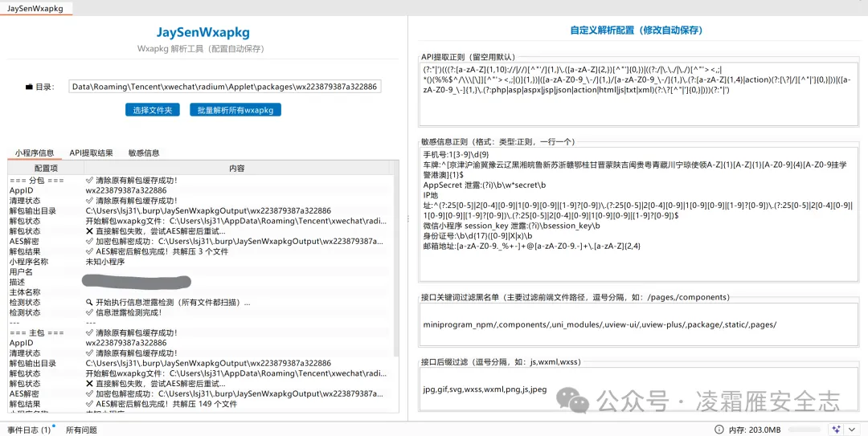Focus the 接口后缀过滤 field with jpg,gif,svg
Image resolution: width=868 pixels, height=436 pixels.
[639, 389]
